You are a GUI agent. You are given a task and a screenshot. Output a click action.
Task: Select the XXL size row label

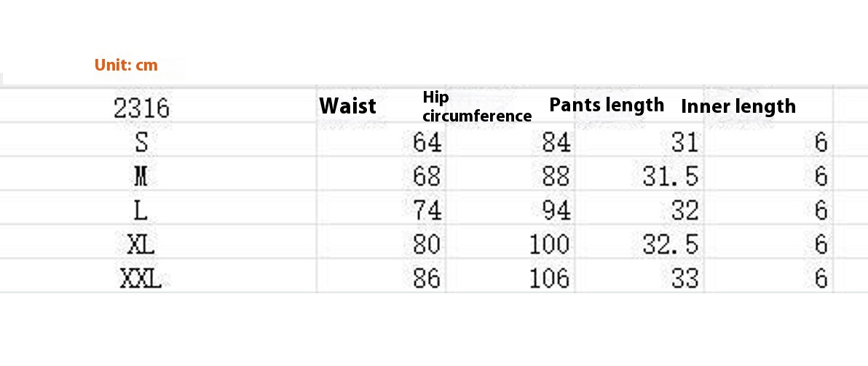[x=141, y=279]
